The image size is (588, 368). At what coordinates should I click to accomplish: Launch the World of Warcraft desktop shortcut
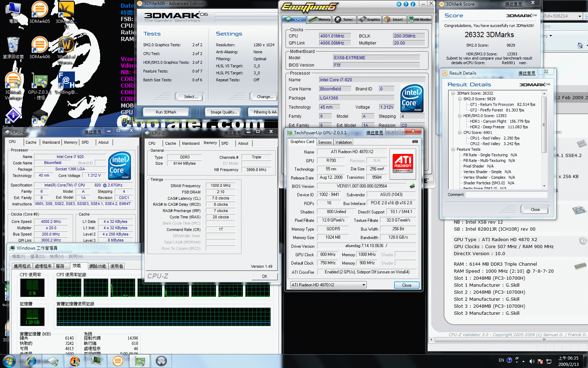[x=66, y=50]
